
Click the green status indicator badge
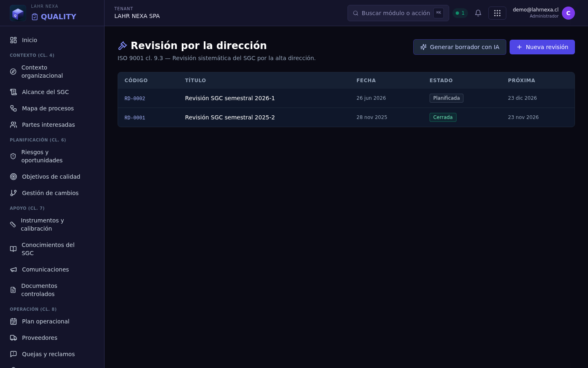[460, 13]
